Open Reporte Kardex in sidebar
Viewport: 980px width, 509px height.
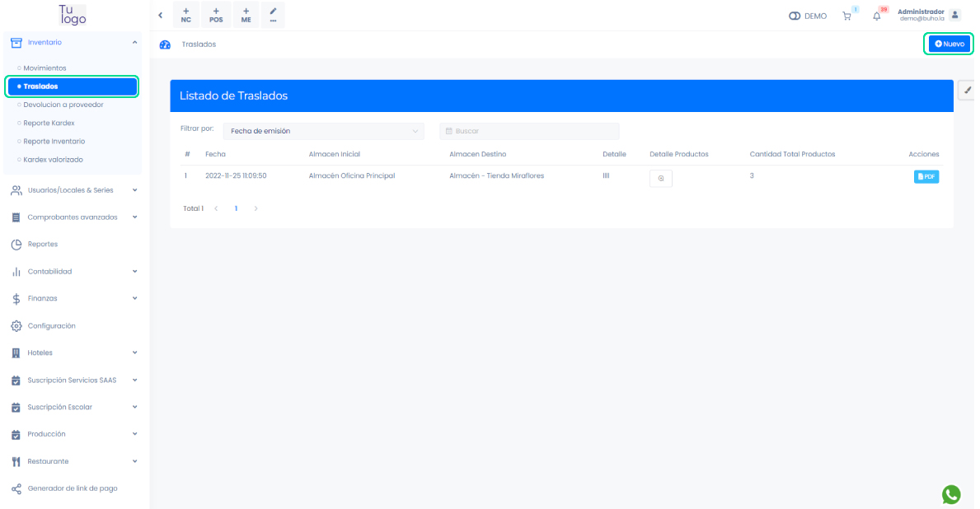pos(49,123)
